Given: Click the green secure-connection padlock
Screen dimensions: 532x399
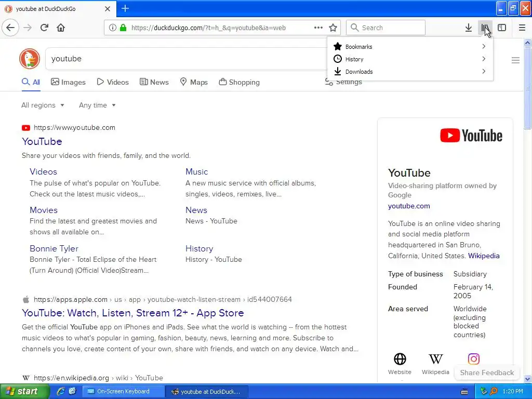Looking at the screenshot, I should tap(123, 28).
